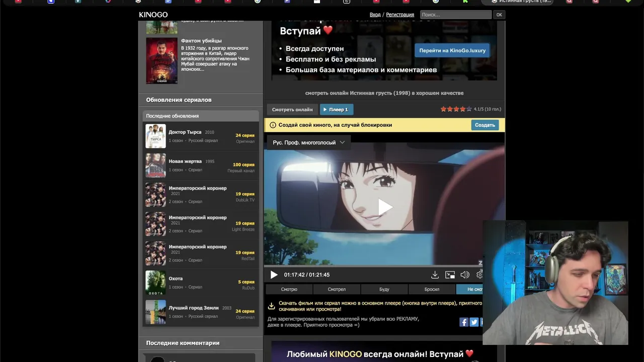Focus the Поиск search field
Image resolution: width=644 pixels, height=362 pixels.
click(x=455, y=15)
